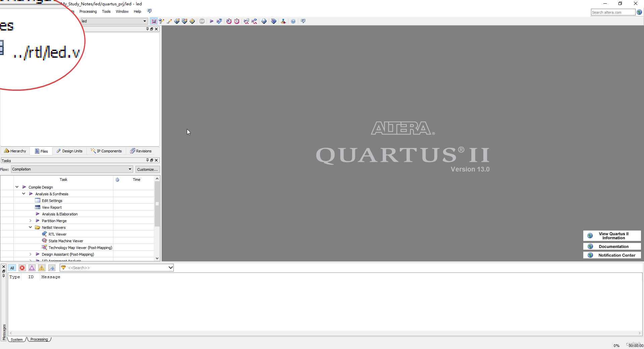
Task: Open the message search dropdown arrow
Action: (x=170, y=267)
